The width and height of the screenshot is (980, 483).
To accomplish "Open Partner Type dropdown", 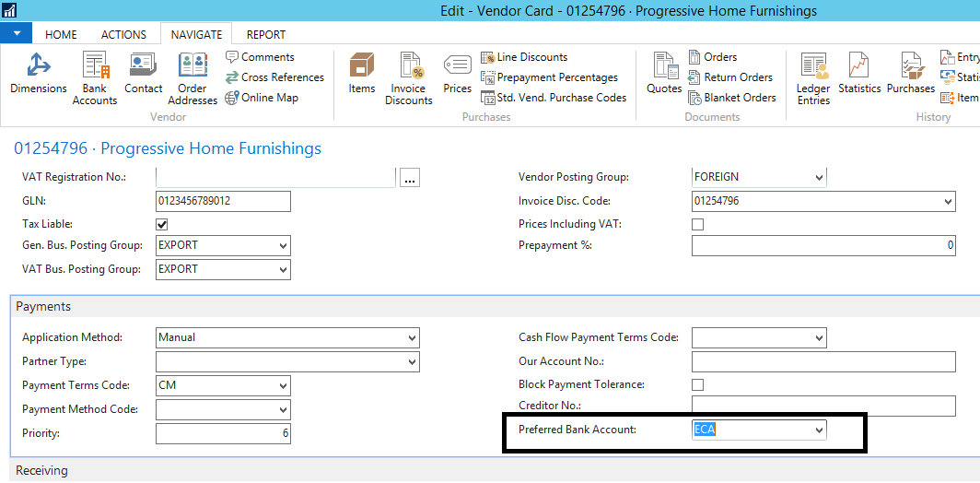I will [x=413, y=361].
